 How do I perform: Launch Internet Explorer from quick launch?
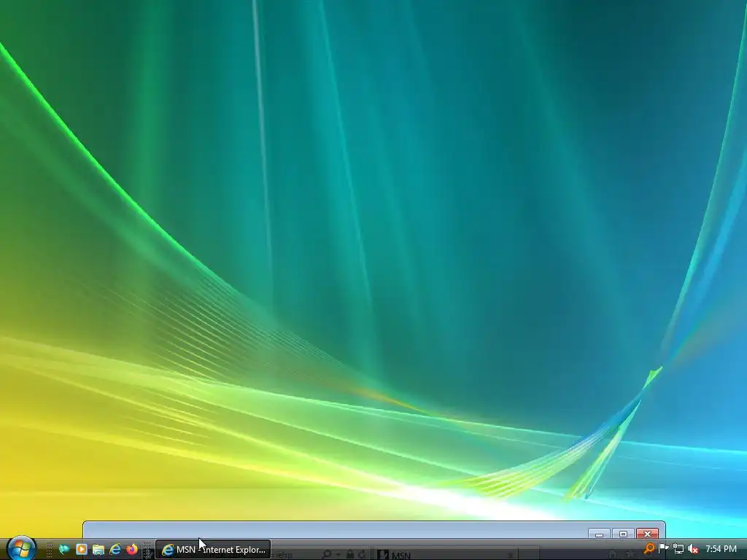[115, 550]
